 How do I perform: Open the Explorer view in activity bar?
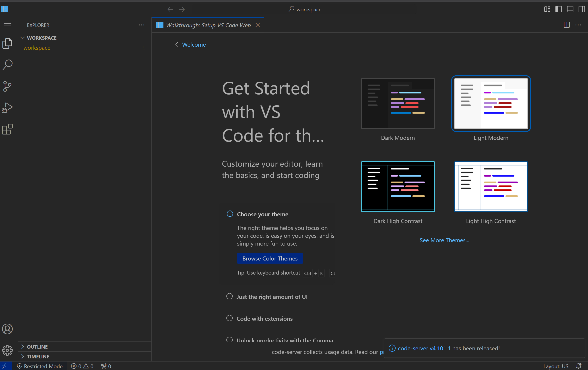(x=7, y=43)
